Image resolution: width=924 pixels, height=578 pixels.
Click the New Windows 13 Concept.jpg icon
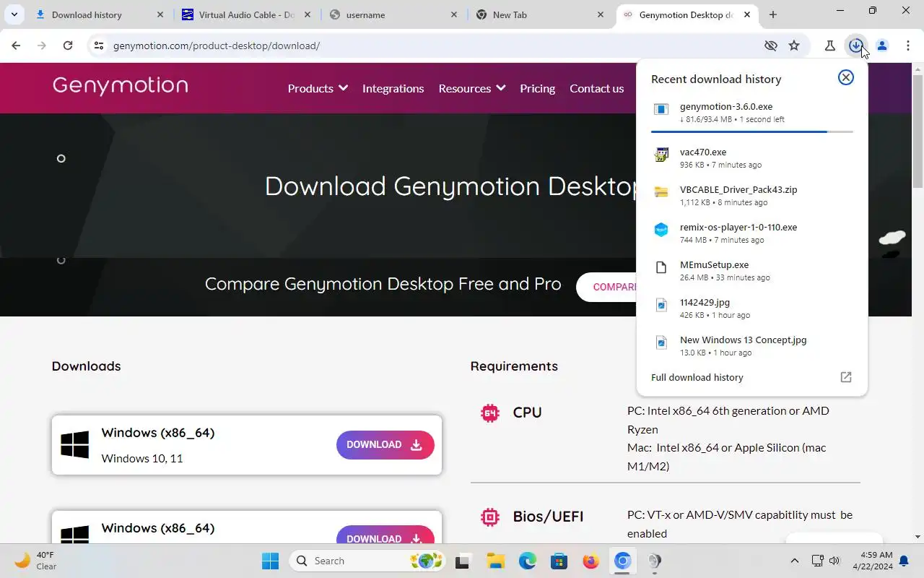(661, 342)
